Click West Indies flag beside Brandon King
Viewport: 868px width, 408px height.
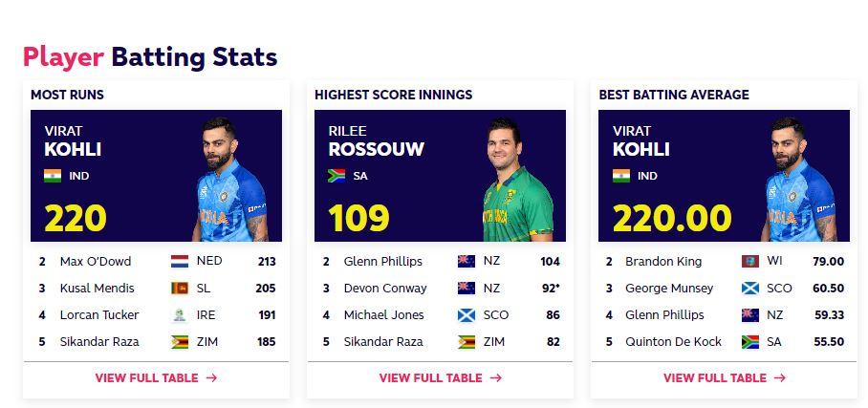tap(749, 261)
